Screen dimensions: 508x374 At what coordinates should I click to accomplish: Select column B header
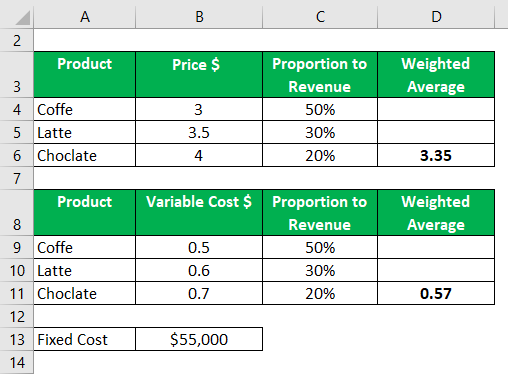click(x=199, y=16)
